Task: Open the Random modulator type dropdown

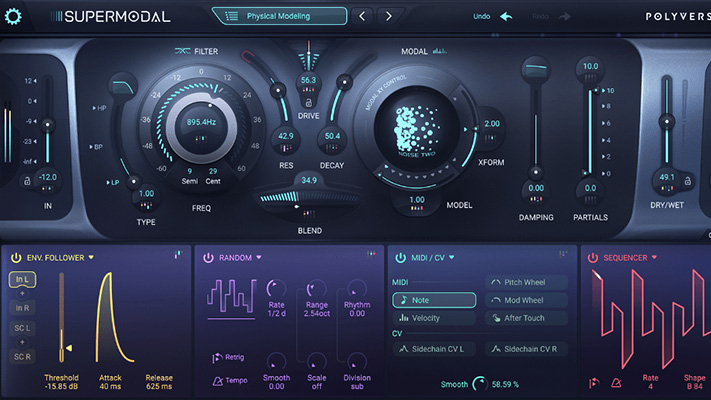Action: coord(259,257)
